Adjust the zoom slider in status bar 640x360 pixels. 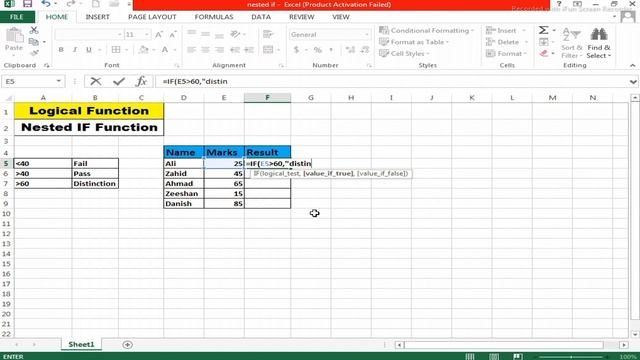click(571, 356)
